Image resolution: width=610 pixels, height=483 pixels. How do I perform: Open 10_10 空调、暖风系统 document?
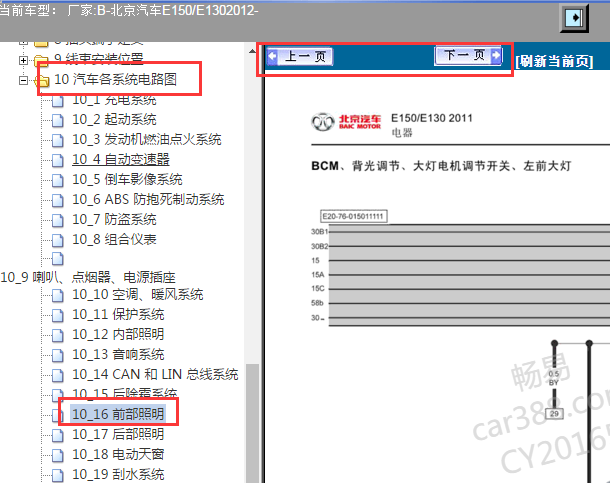coord(138,294)
